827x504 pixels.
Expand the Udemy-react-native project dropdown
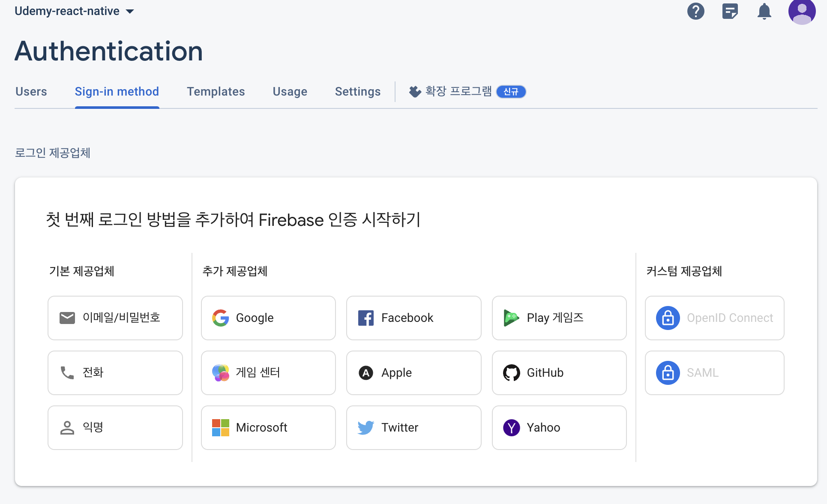click(x=130, y=12)
